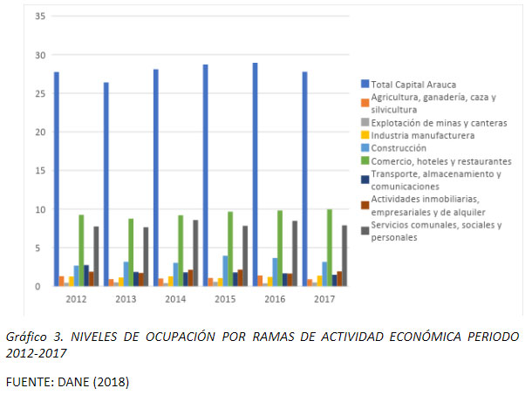Click the green Comercio, hoteles legend swatch

(x=365, y=161)
